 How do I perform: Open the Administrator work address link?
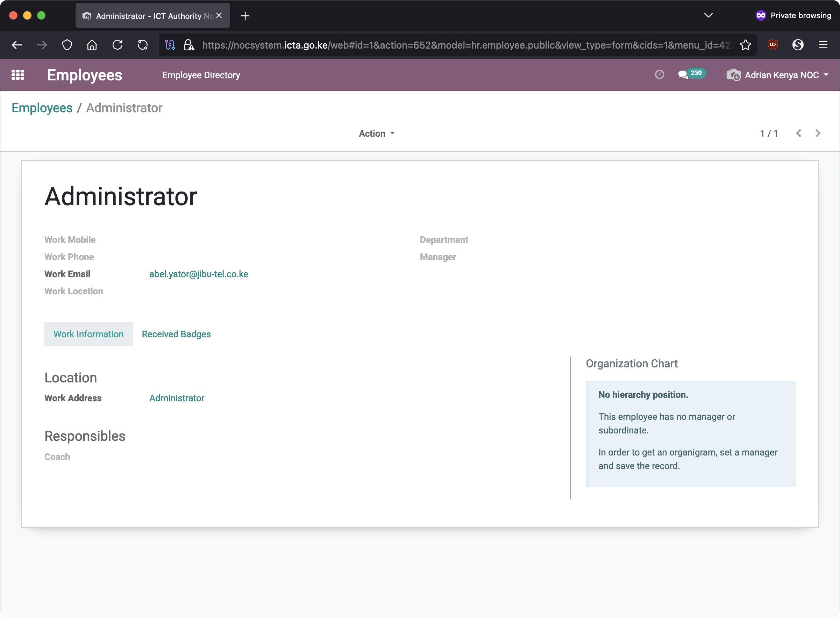pos(177,398)
